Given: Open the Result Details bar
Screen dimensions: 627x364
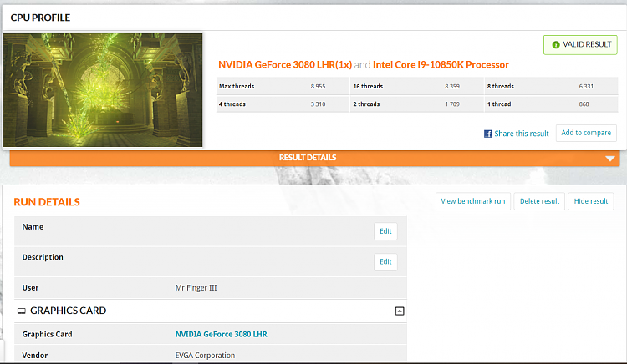Looking at the screenshot, I should coord(314,158).
